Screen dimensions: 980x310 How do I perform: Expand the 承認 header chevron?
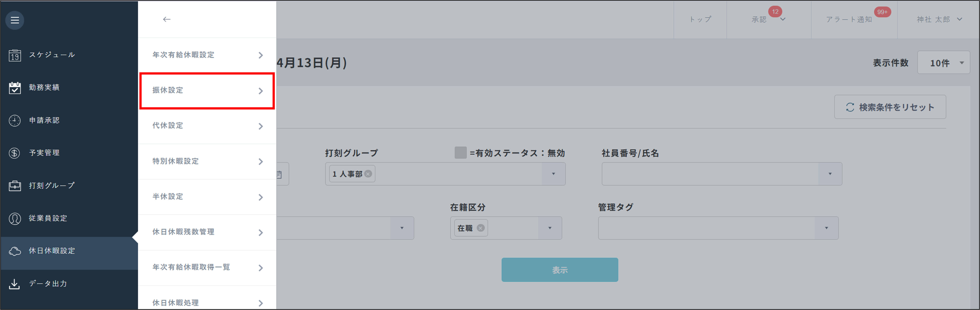coord(783,19)
